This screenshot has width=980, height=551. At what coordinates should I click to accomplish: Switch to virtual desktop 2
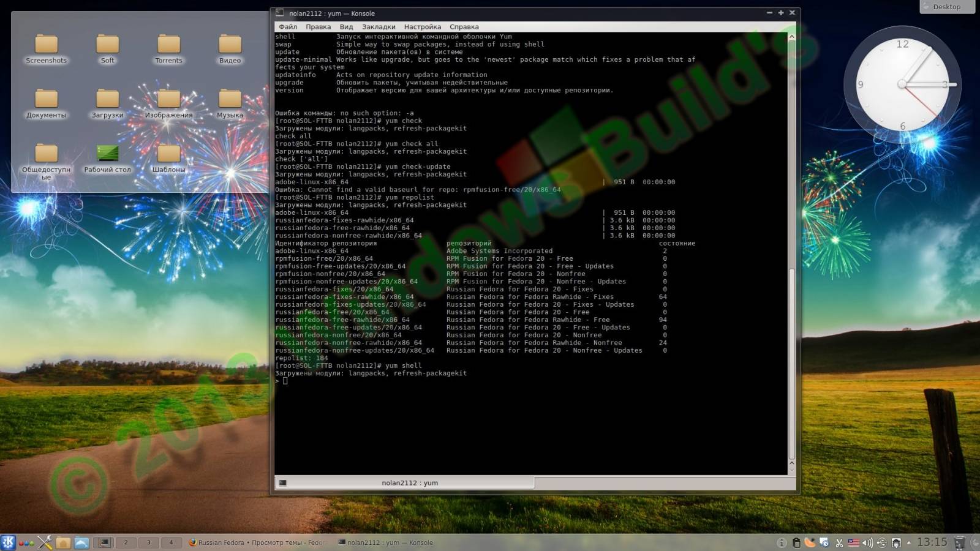point(126,542)
